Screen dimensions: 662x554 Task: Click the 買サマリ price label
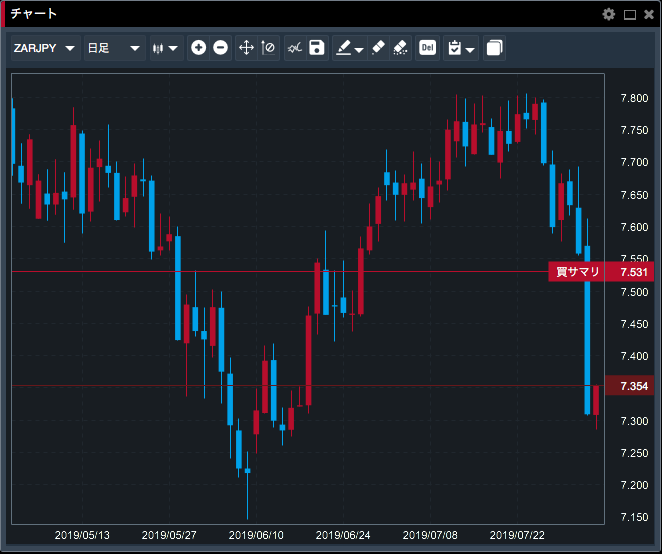pyautogui.click(x=578, y=272)
